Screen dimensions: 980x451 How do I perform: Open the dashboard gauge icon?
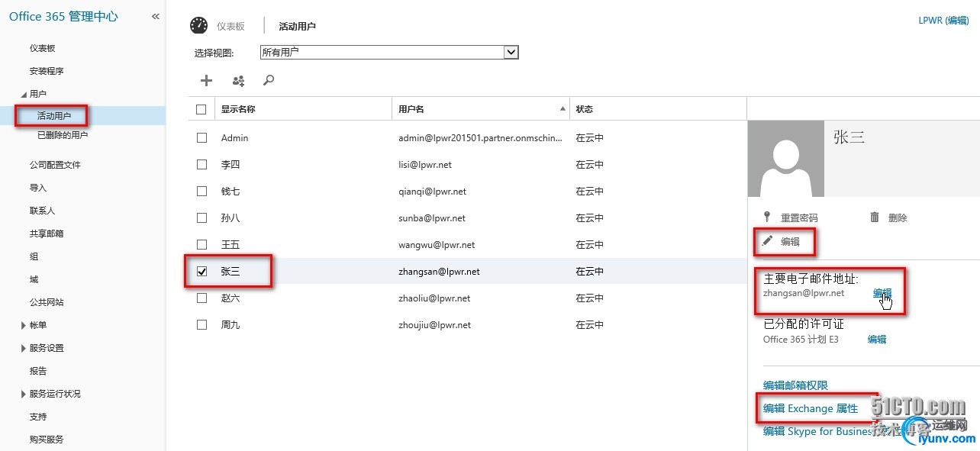click(198, 25)
